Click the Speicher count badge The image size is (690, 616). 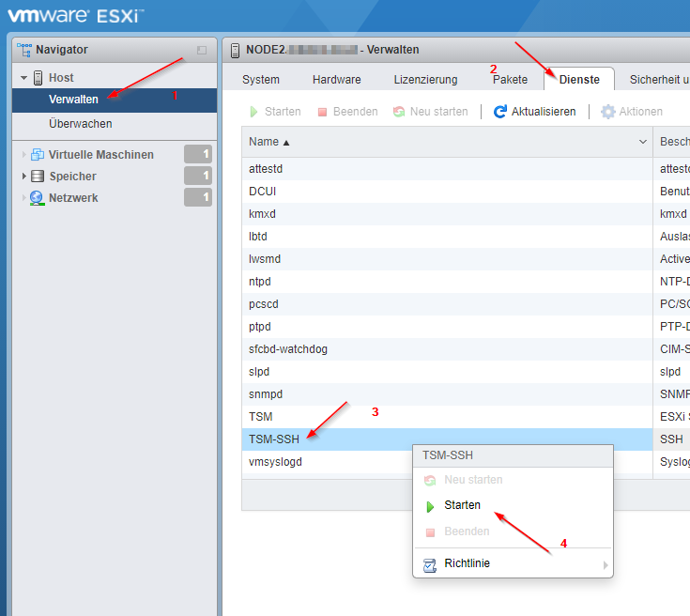point(198,176)
